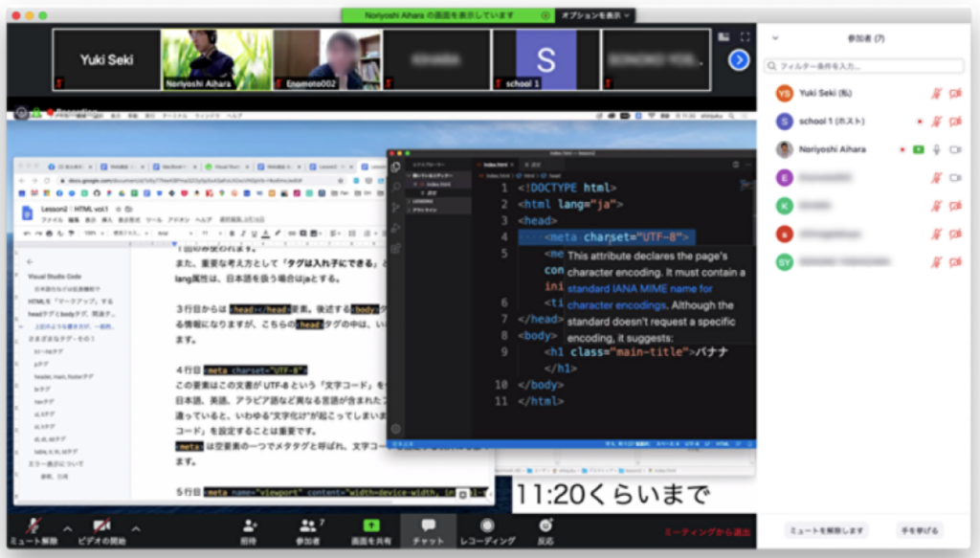The width and height of the screenshot is (980, 558).
Task: Click the blue next-arrow for more video thumbnails
Action: 739,60
